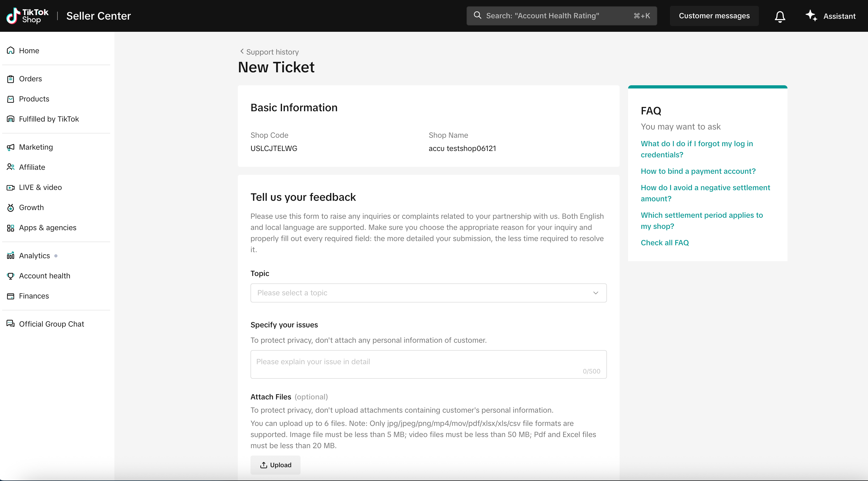Click the issue detail text field
This screenshot has height=481, width=868.
tap(428, 364)
